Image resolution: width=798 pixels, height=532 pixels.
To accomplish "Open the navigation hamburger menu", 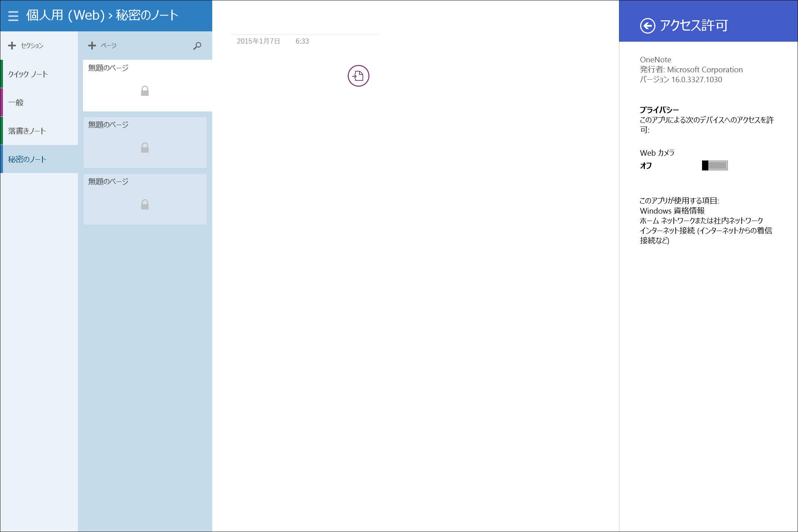I will (x=13, y=16).
